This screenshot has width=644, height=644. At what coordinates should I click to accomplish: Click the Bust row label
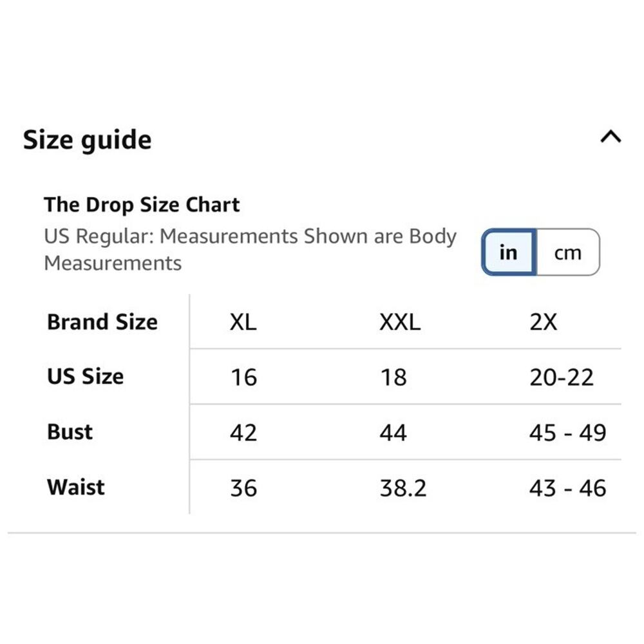[x=70, y=431]
